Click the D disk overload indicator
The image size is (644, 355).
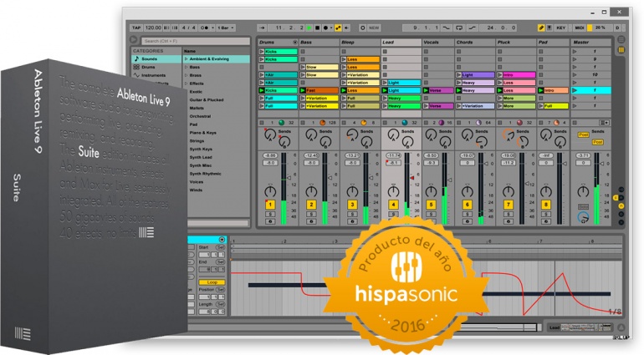[x=617, y=28]
